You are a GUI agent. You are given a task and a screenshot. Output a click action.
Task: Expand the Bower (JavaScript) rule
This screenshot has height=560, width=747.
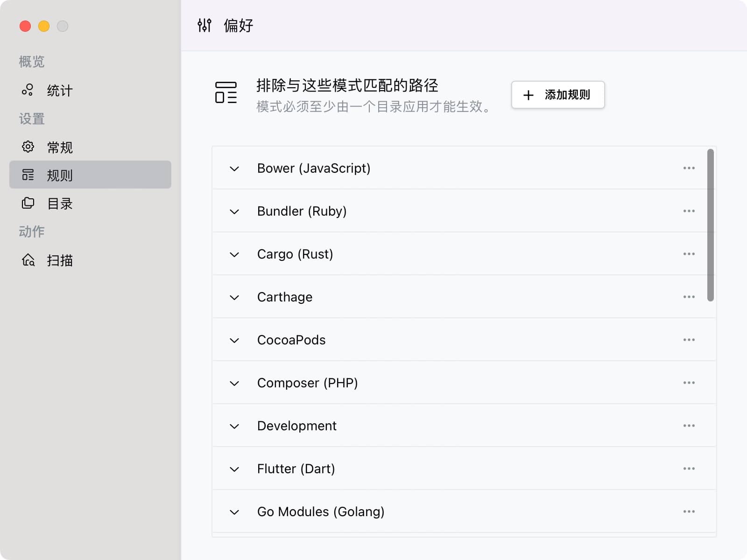click(234, 168)
